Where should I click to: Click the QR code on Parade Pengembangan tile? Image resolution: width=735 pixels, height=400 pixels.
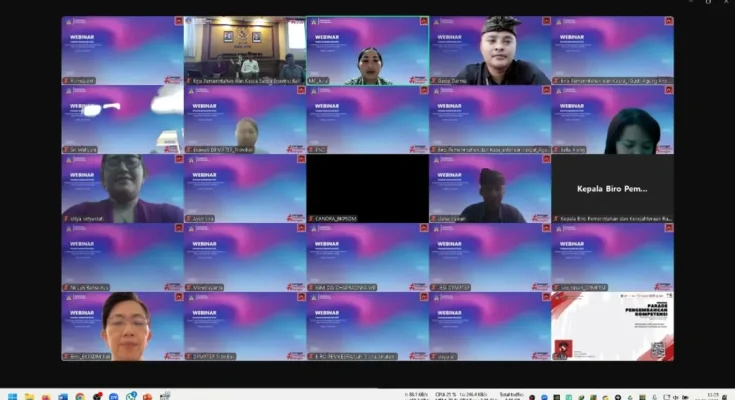[658, 348]
